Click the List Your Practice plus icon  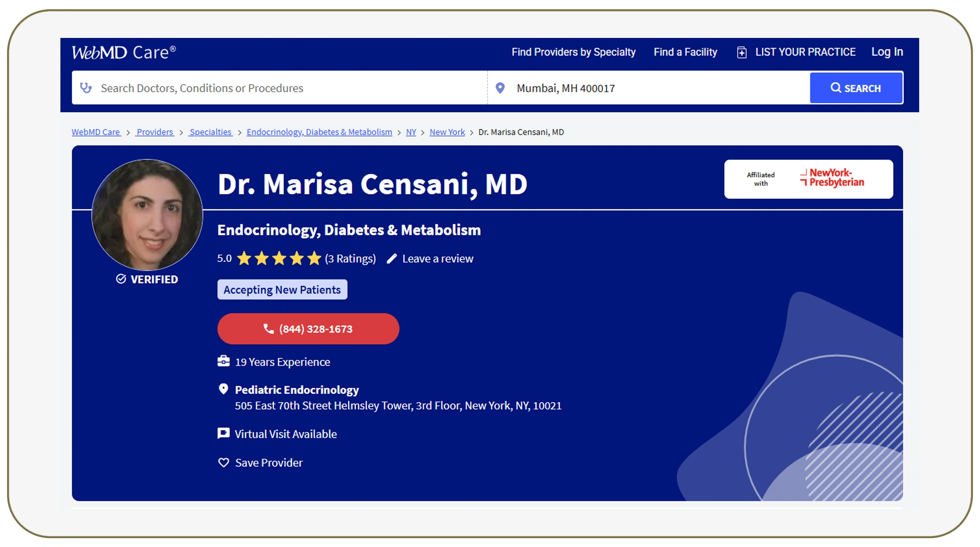click(x=742, y=52)
